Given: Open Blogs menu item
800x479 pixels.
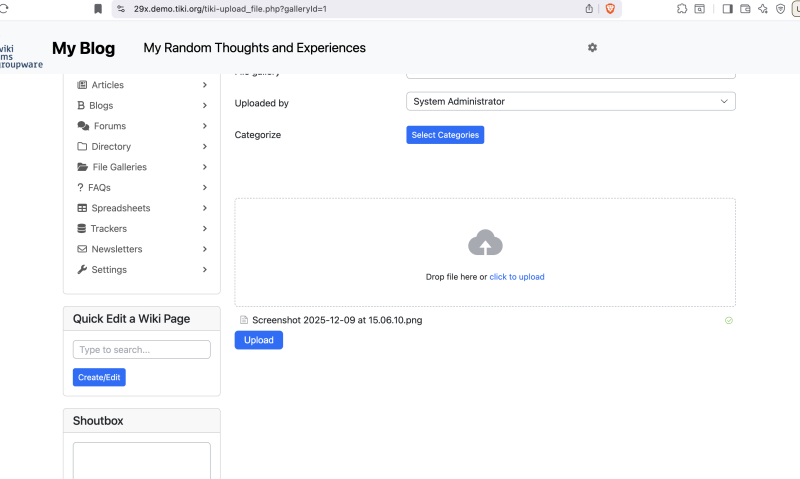Looking at the screenshot, I should pyautogui.click(x=101, y=105).
